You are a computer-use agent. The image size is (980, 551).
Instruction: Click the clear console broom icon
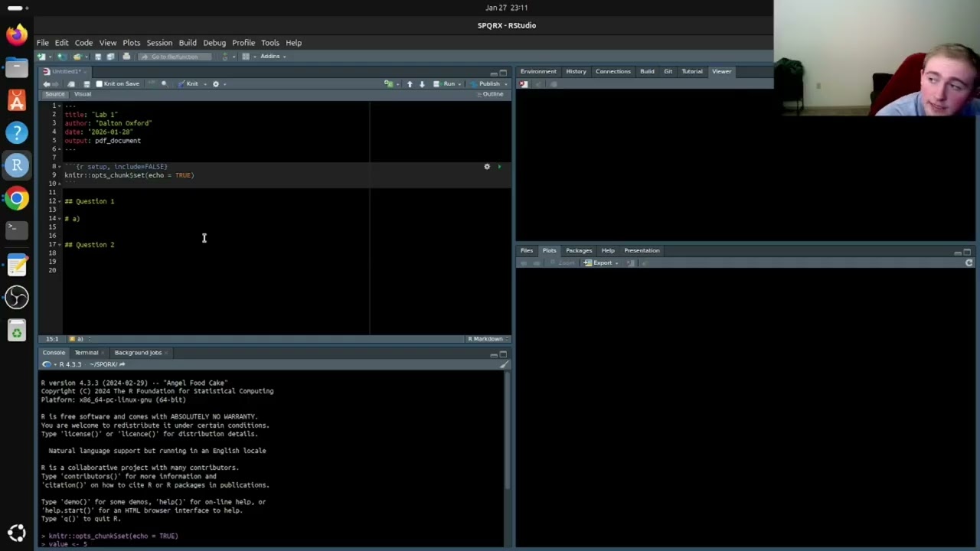tap(504, 364)
